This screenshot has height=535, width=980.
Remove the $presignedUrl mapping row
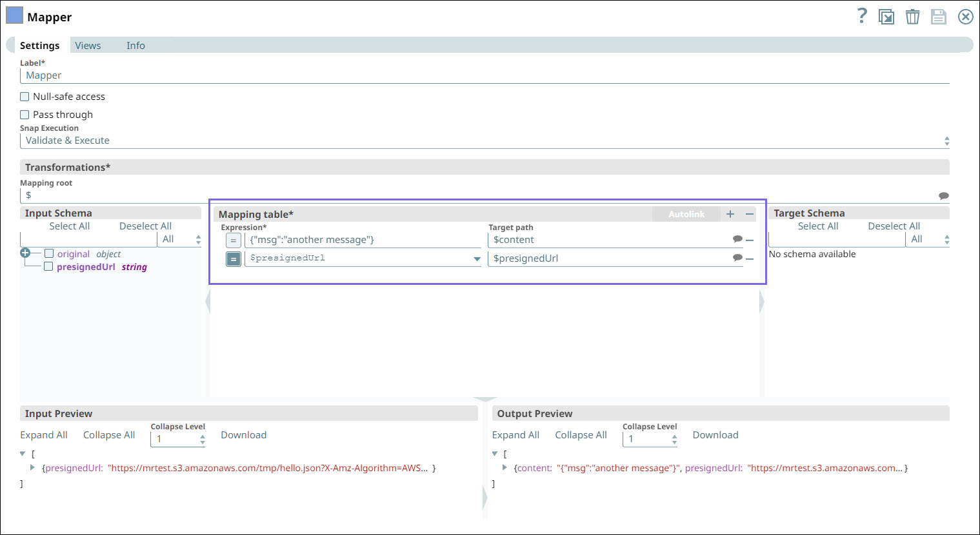point(750,258)
